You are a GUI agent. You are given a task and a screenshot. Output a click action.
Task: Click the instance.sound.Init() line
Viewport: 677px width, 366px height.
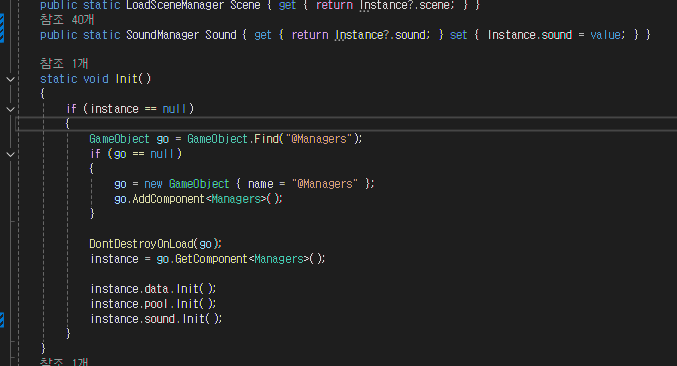click(156, 319)
